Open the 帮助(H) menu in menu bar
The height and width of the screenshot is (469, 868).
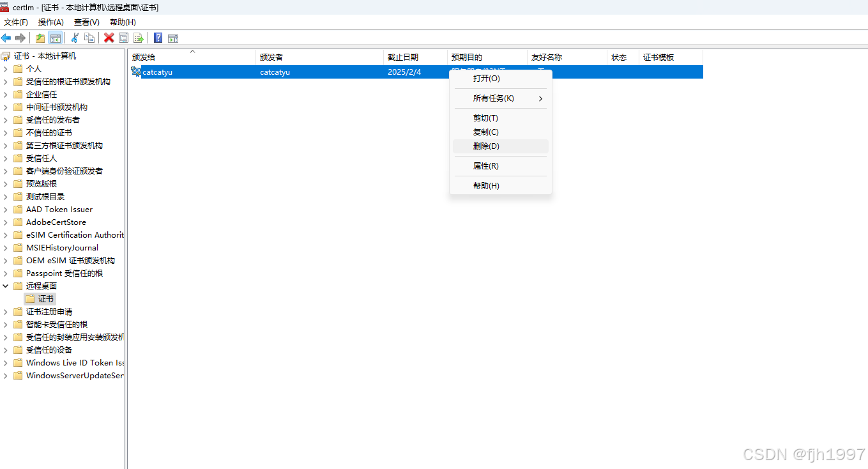[x=123, y=22]
